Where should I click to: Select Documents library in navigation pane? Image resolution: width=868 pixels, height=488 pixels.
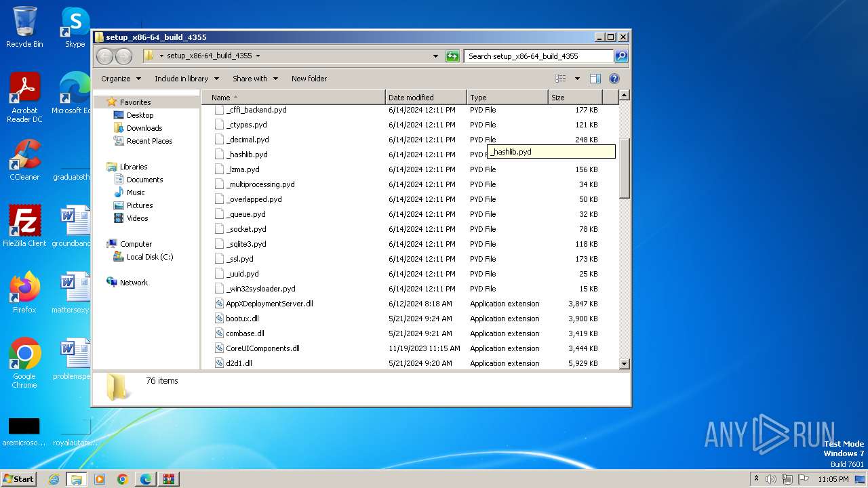[x=144, y=180]
